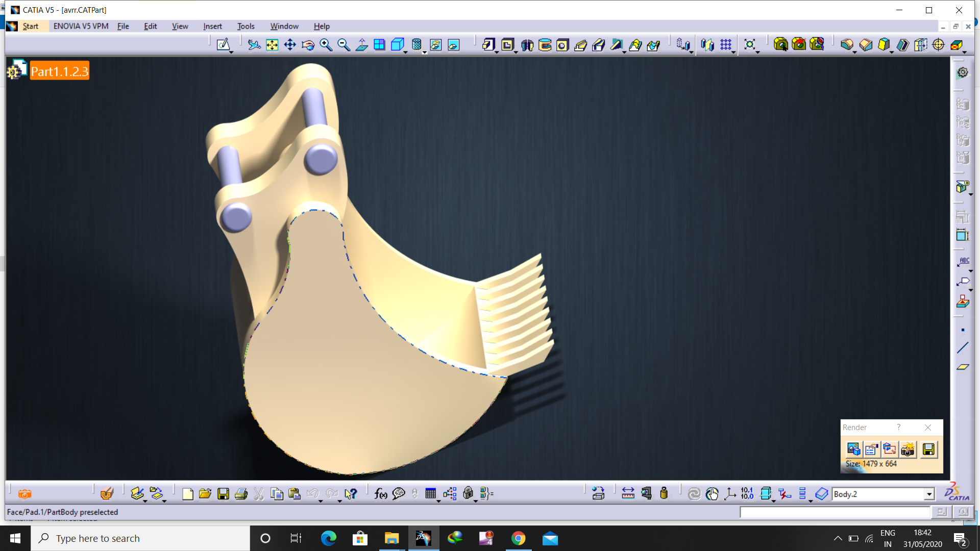Image resolution: width=980 pixels, height=551 pixels.
Task: Click the save disk icon in Render panel
Action: [928, 449]
